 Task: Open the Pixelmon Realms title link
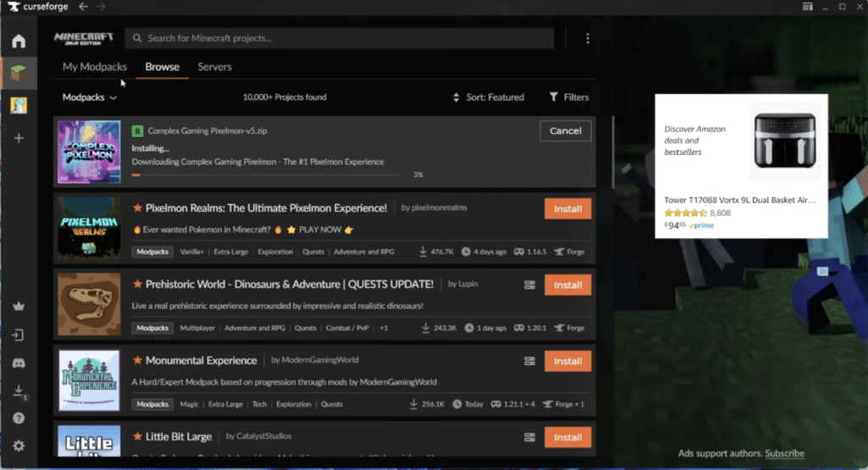pyautogui.click(x=266, y=208)
